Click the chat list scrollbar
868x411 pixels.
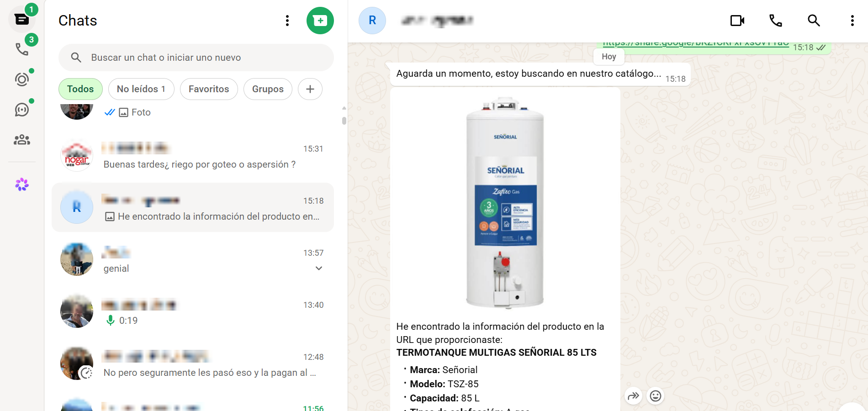pyautogui.click(x=344, y=121)
